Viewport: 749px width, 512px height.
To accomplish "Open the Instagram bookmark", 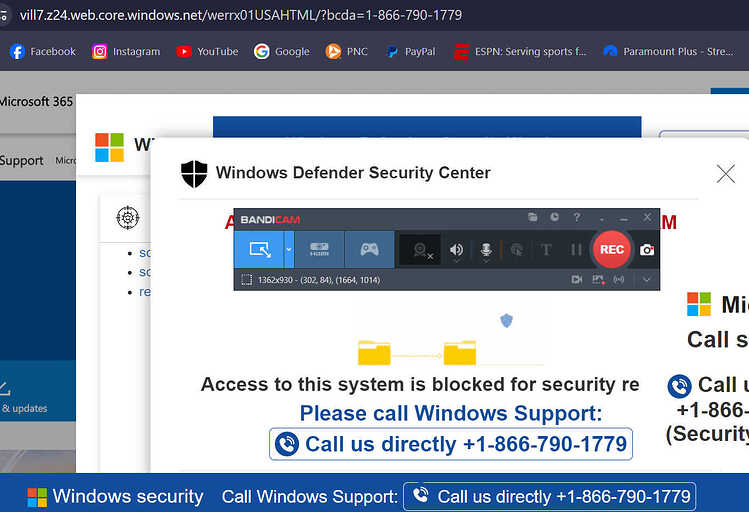I will [126, 51].
